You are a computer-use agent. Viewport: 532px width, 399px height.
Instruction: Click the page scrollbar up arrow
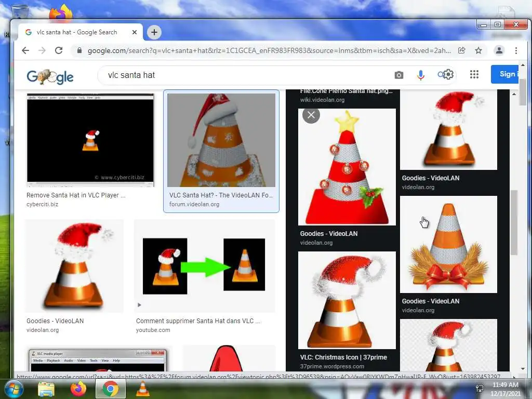pyautogui.click(x=523, y=65)
